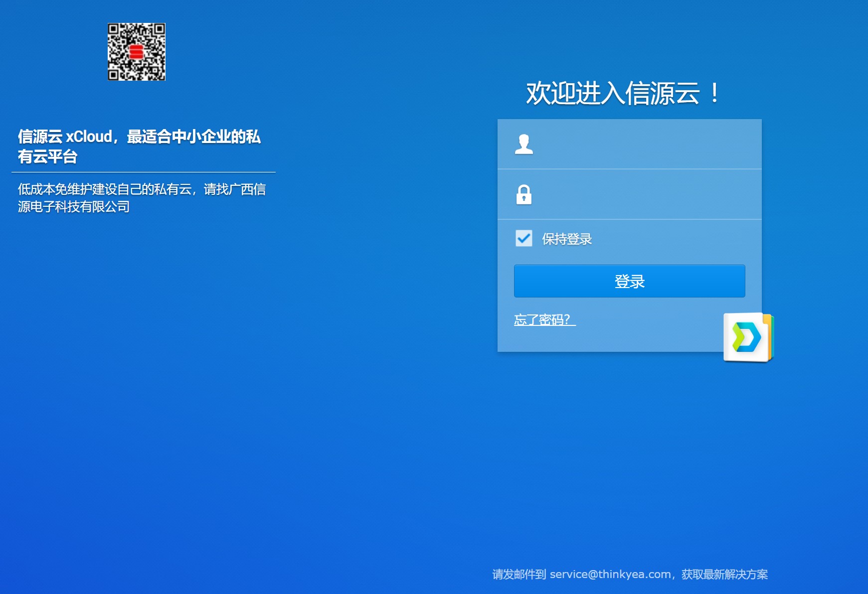
Task: Uncheck the 保持登录 checkbox
Action: [524, 238]
